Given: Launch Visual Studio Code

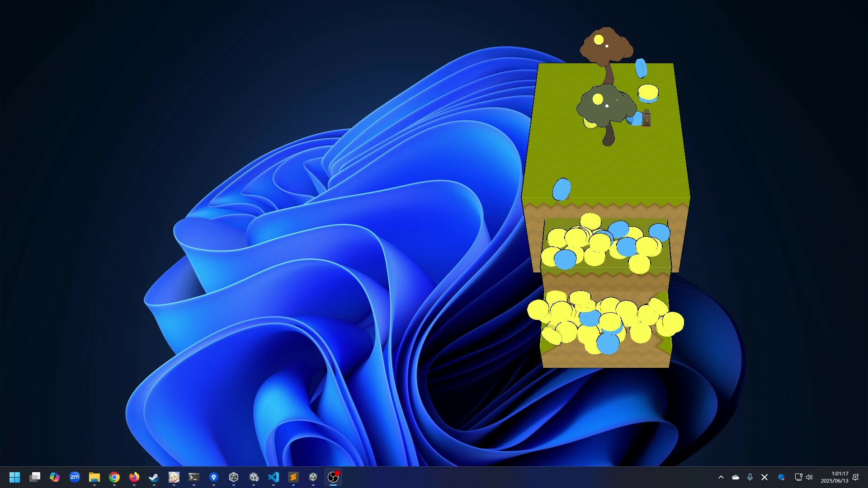Looking at the screenshot, I should pyautogui.click(x=274, y=477).
